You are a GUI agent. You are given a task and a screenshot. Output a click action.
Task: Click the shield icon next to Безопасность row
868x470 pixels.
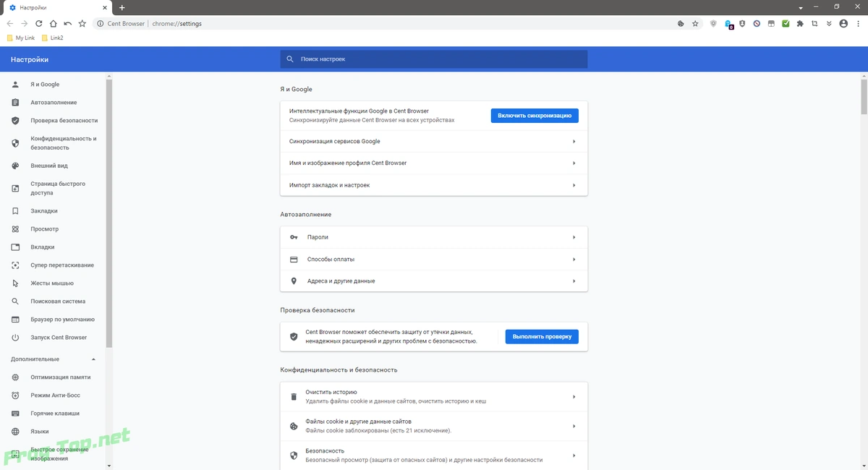(x=294, y=456)
